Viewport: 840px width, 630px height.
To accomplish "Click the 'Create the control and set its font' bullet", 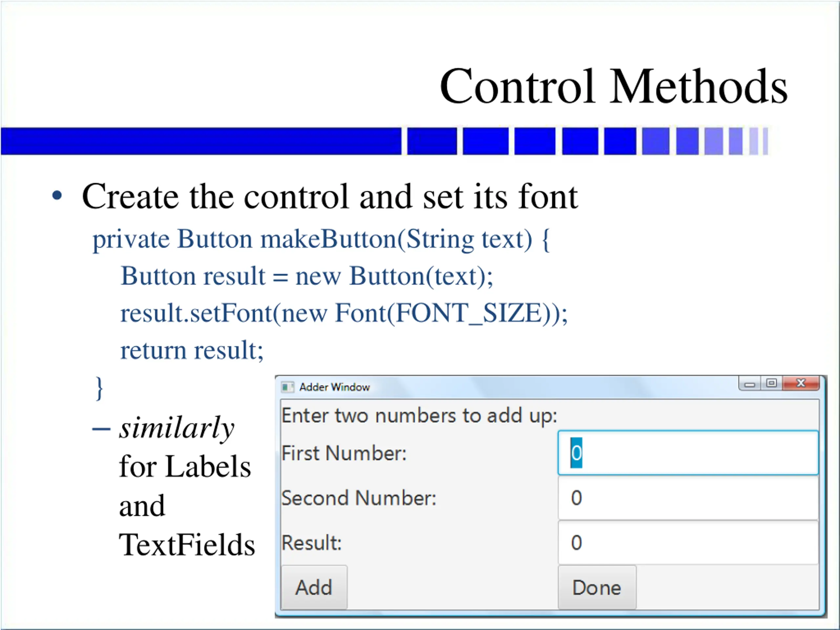I will [x=330, y=197].
